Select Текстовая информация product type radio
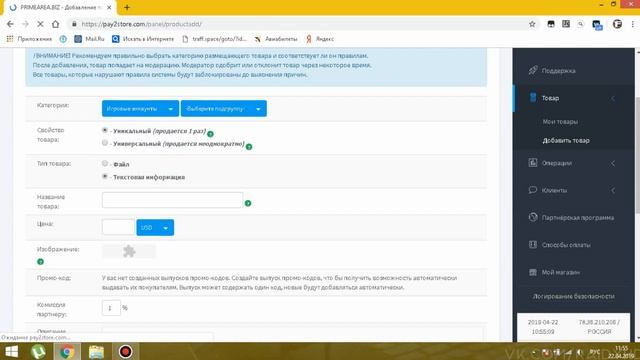The height and width of the screenshot is (360, 640). [105, 176]
